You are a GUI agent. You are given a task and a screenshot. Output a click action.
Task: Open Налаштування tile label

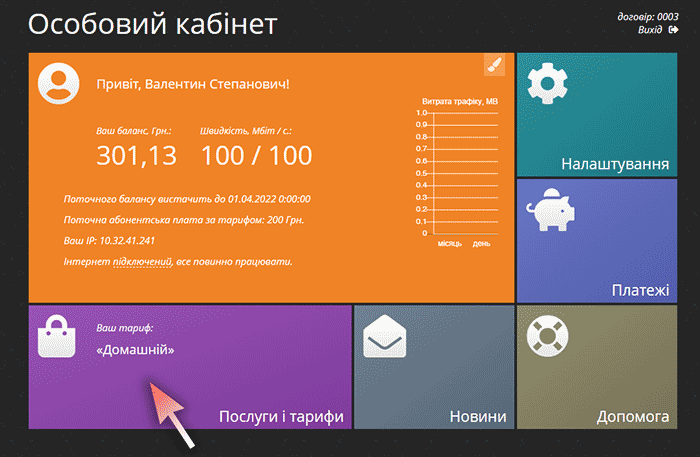pyautogui.click(x=615, y=164)
